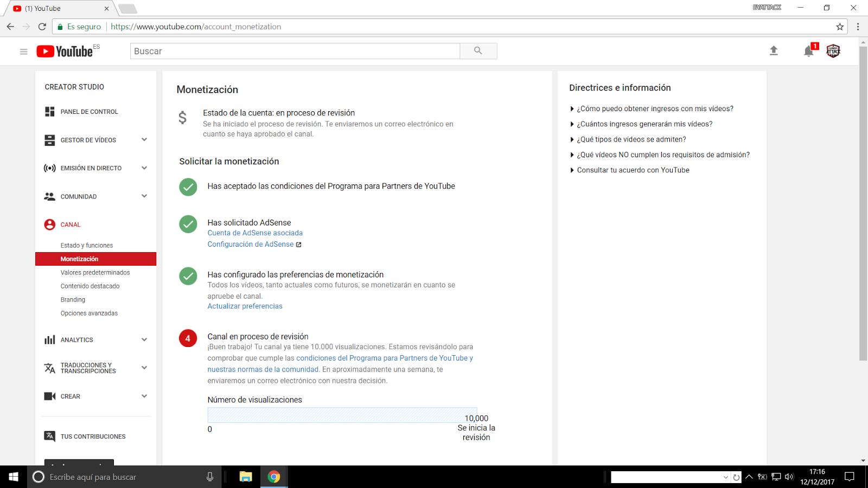
Task: Expand the Gestor de vídeos section
Action: pos(144,140)
